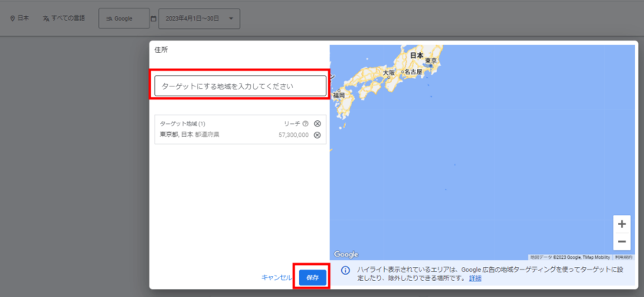Screen dimensions: 644x297
Task: Remove 東京都 from target locations
Action: [x=317, y=135]
